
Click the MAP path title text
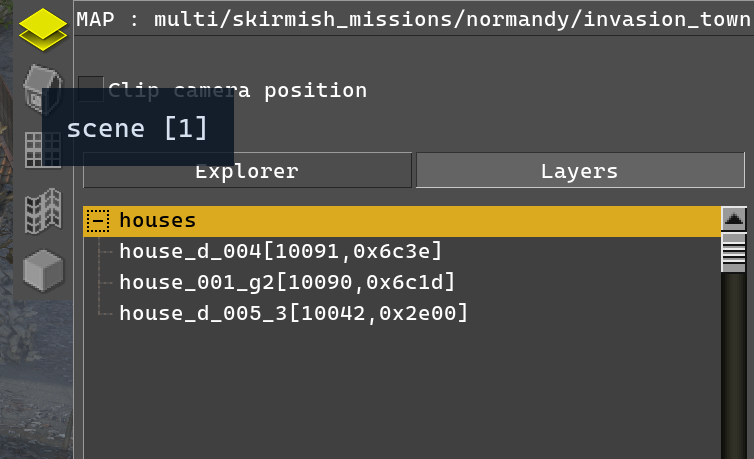[414, 20]
